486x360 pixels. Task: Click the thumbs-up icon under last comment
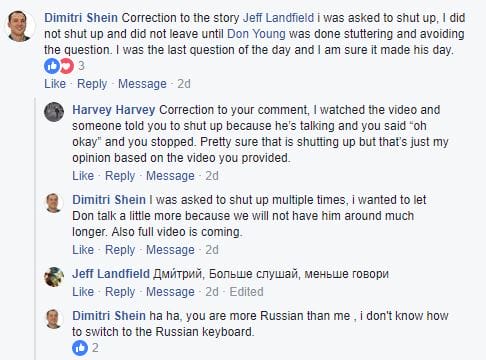point(80,348)
